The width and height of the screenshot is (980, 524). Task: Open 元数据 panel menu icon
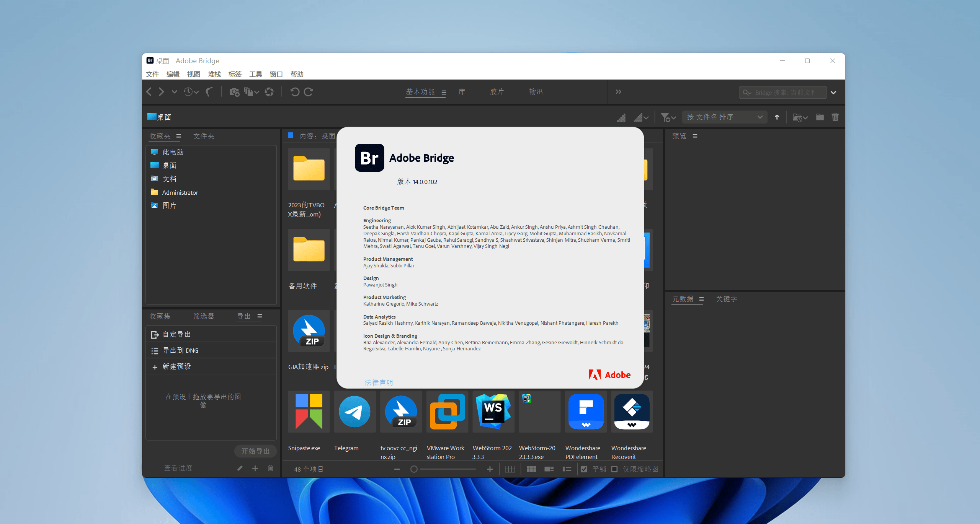point(701,299)
